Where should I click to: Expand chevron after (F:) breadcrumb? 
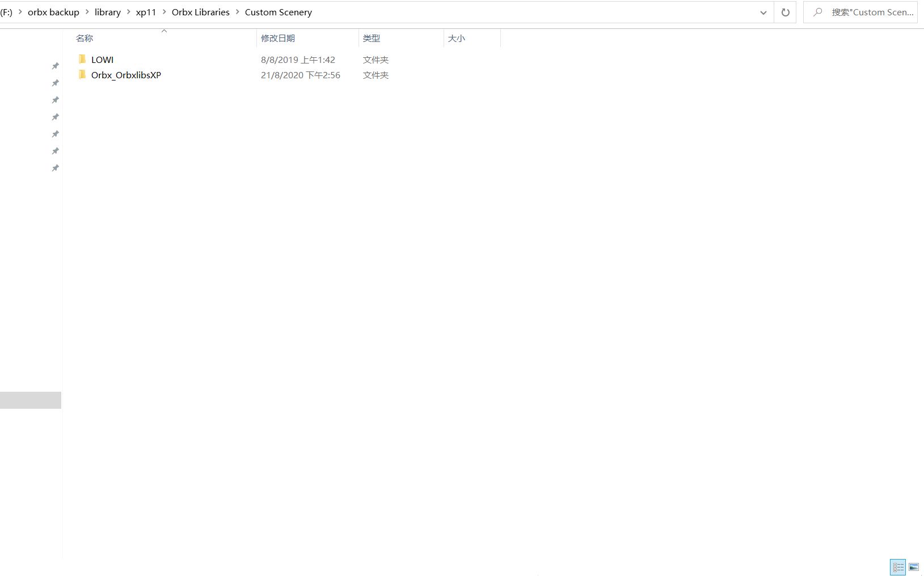pyautogui.click(x=20, y=12)
